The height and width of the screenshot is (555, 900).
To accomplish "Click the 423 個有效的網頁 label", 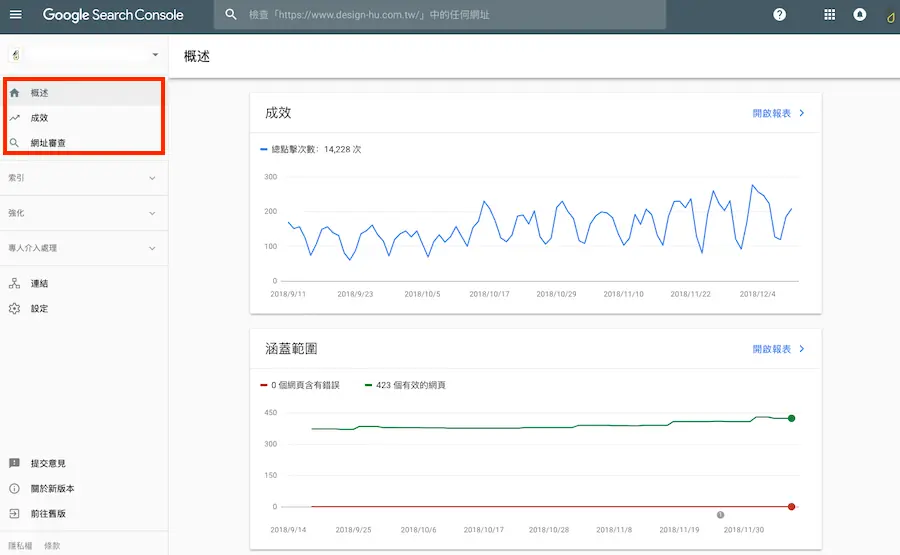I will tap(411, 385).
